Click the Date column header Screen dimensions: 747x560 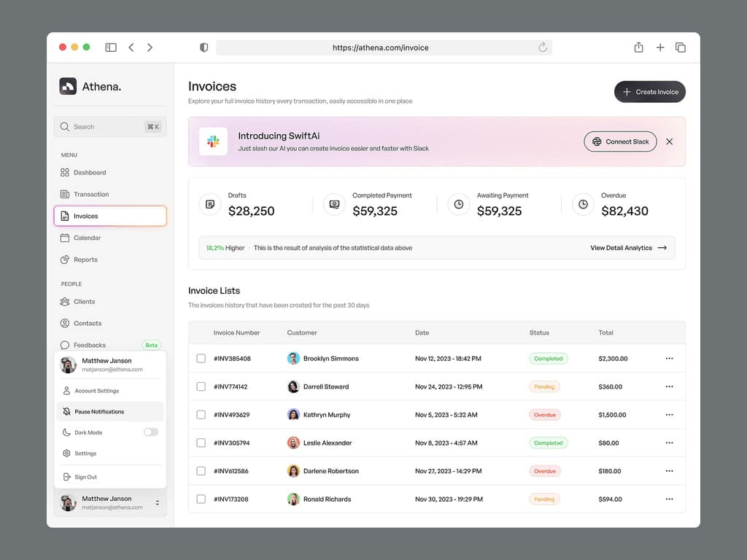coord(422,332)
